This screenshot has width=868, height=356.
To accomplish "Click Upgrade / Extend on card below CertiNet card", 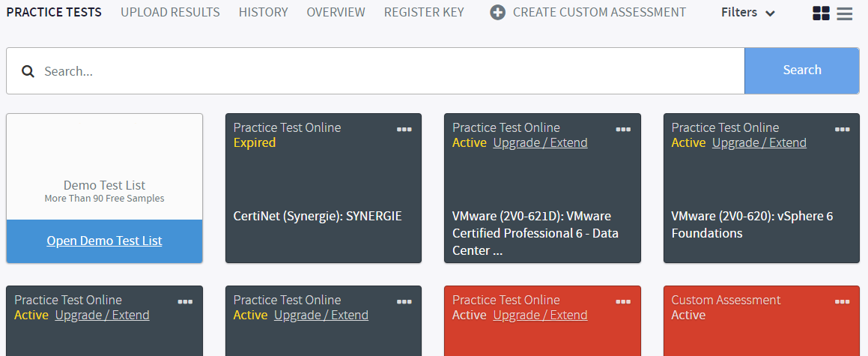I will (321, 315).
